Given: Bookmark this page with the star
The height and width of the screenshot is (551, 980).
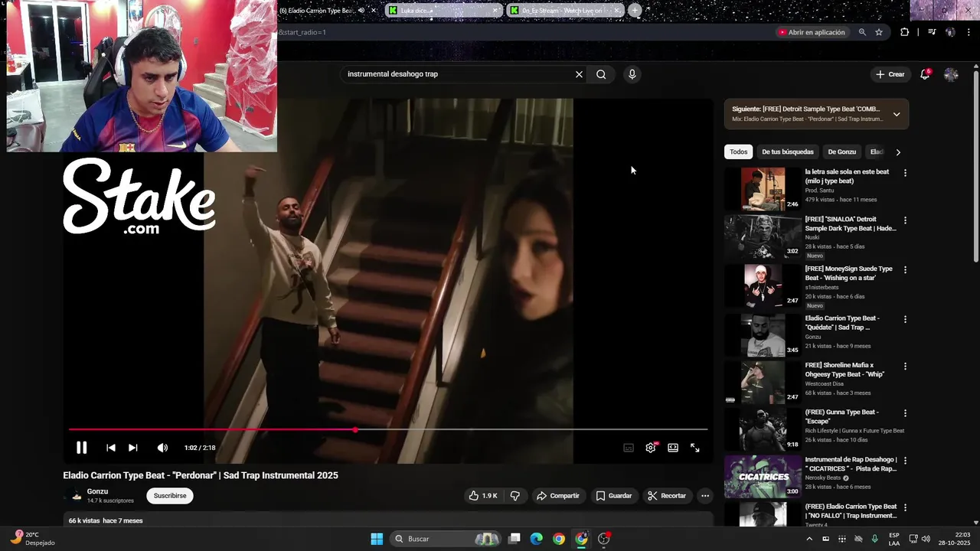Looking at the screenshot, I should tap(879, 32).
